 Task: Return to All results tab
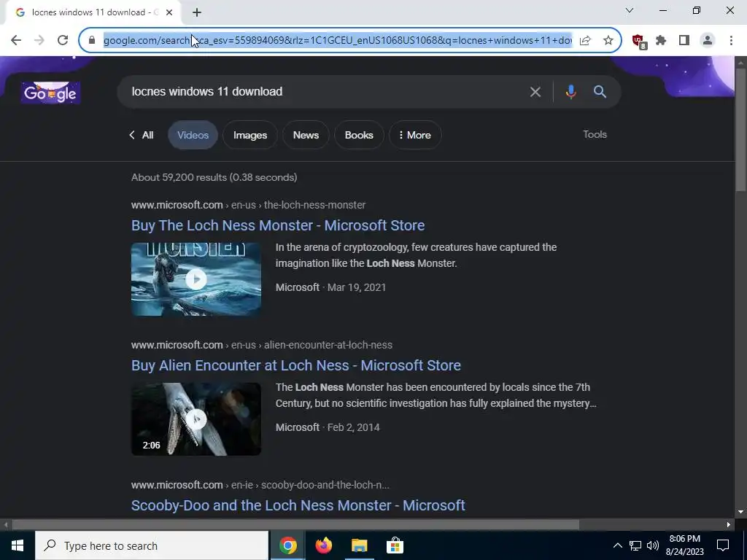141,135
